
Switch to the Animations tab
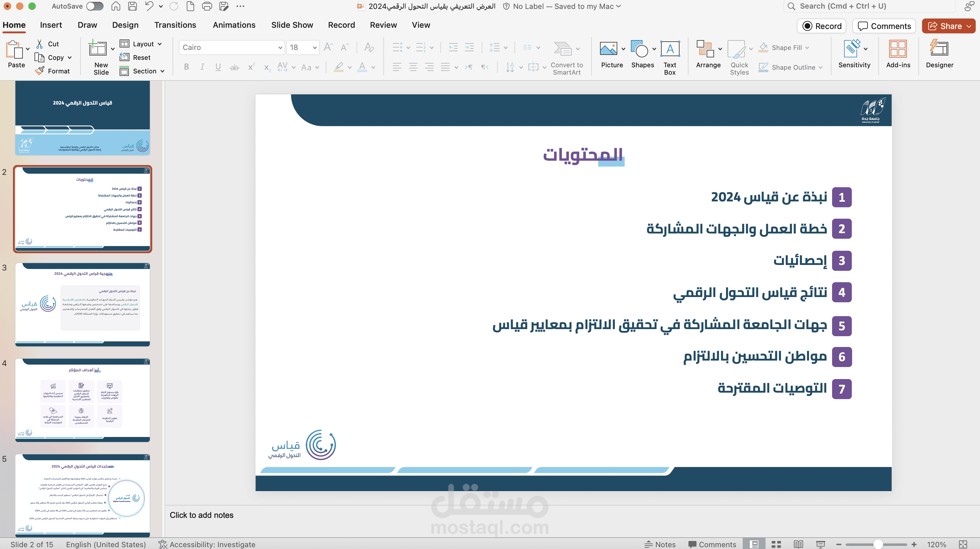[234, 25]
